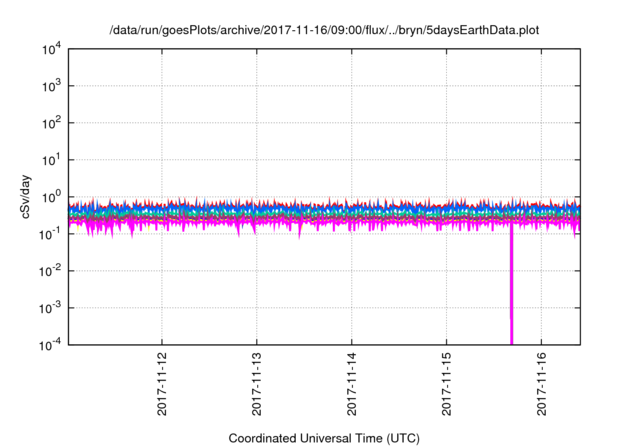The height and width of the screenshot is (448, 640).
Task: Click the plot title file path
Action: [324, 30]
